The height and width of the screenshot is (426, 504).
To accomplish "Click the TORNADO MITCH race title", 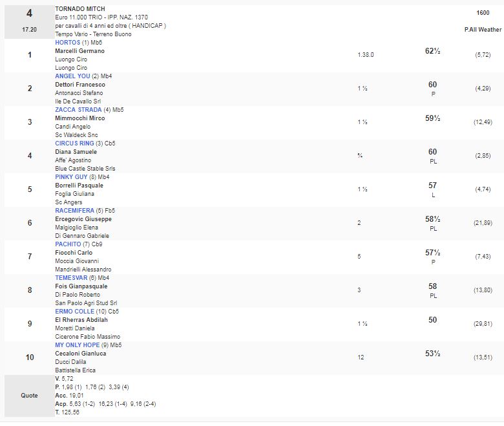I will [x=79, y=9].
